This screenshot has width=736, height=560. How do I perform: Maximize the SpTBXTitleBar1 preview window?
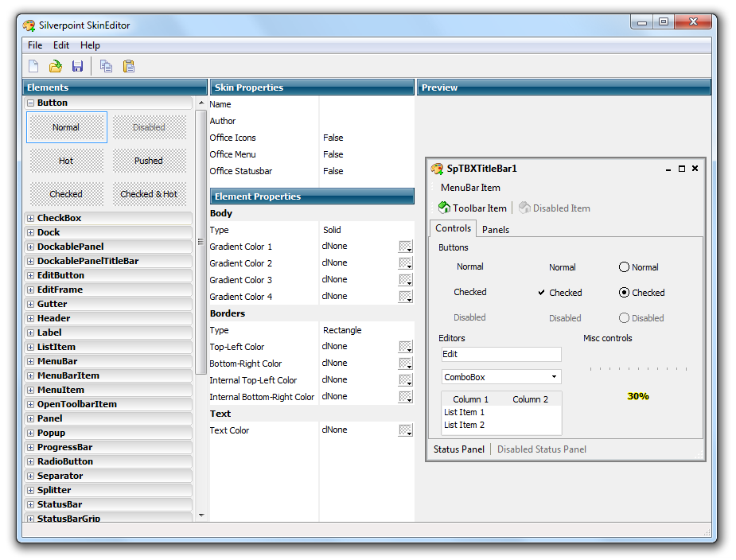tap(682, 169)
